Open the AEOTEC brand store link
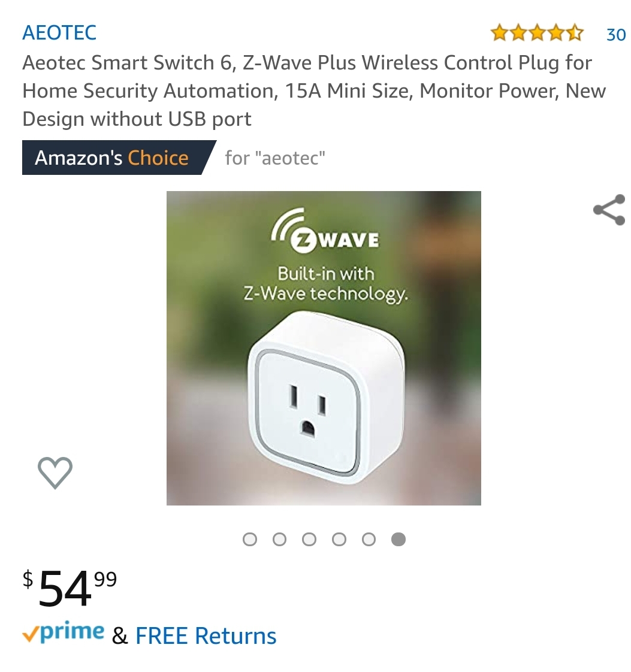Screen dimensions: 631x672 click(x=59, y=32)
